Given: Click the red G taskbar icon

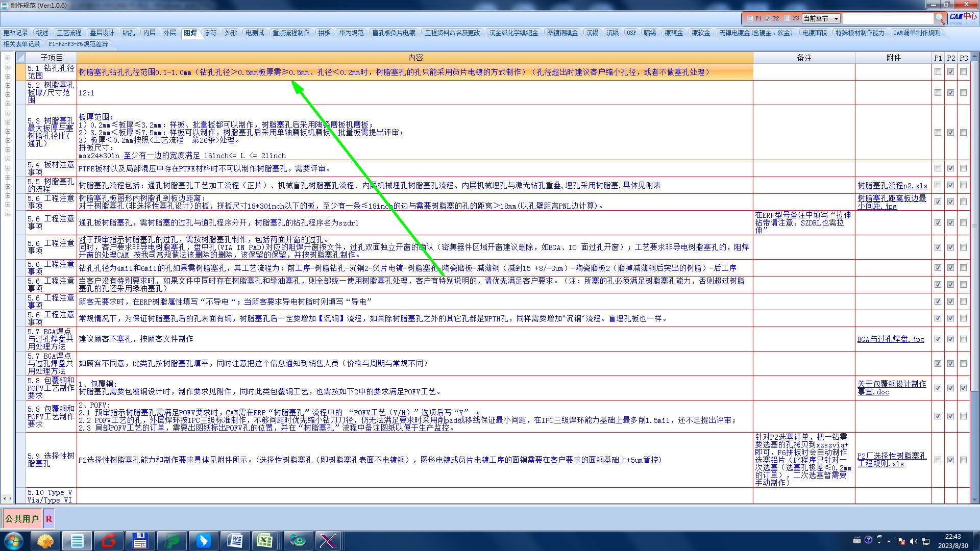Looking at the screenshot, I should tap(109, 540).
